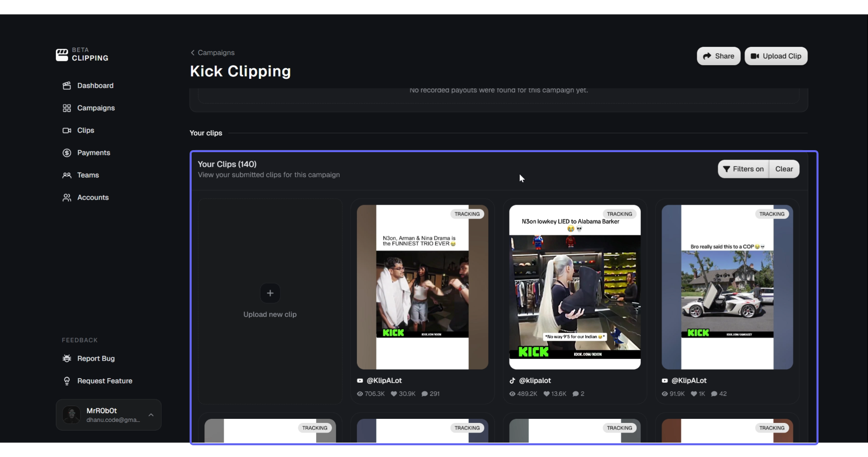
Task: Click the Clips camera icon
Action: pyautogui.click(x=67, y=130)
